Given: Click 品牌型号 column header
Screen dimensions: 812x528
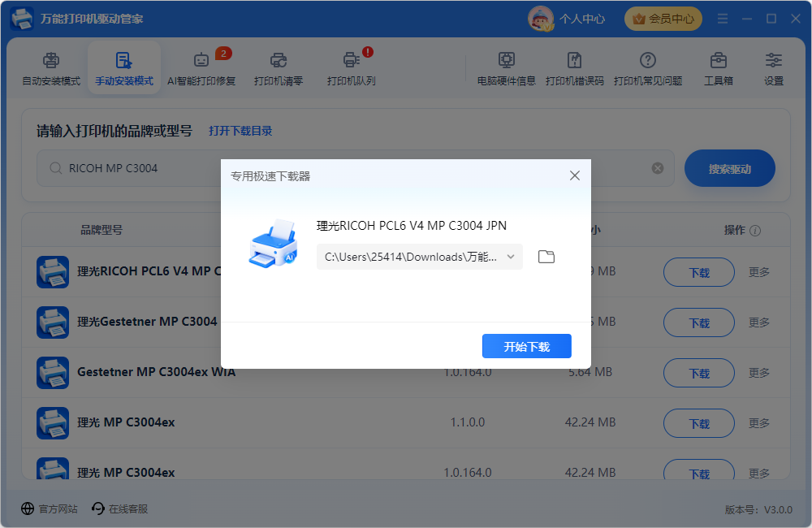Looking at the screenshot, I should (101, 230).
